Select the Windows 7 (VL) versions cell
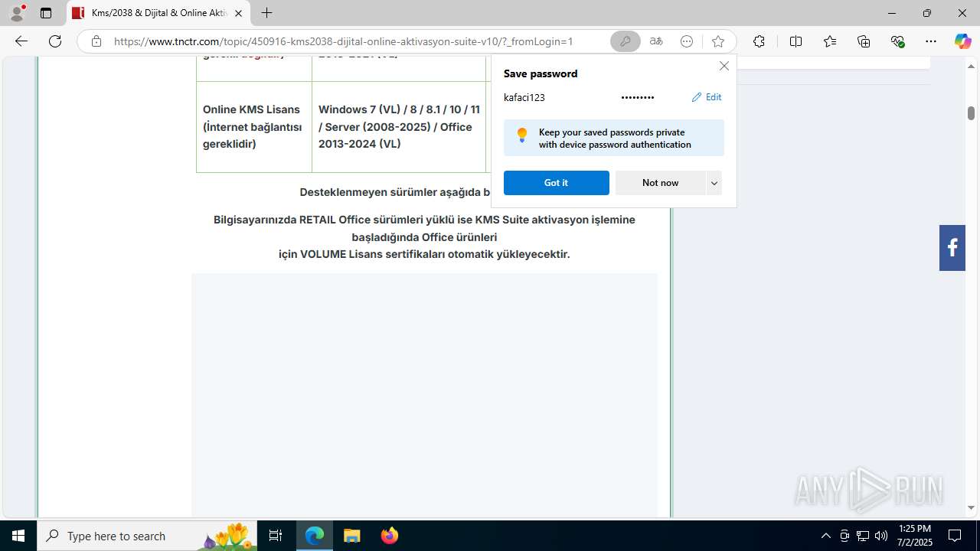The width and height of the screenshot is (980, 551). 399,127
